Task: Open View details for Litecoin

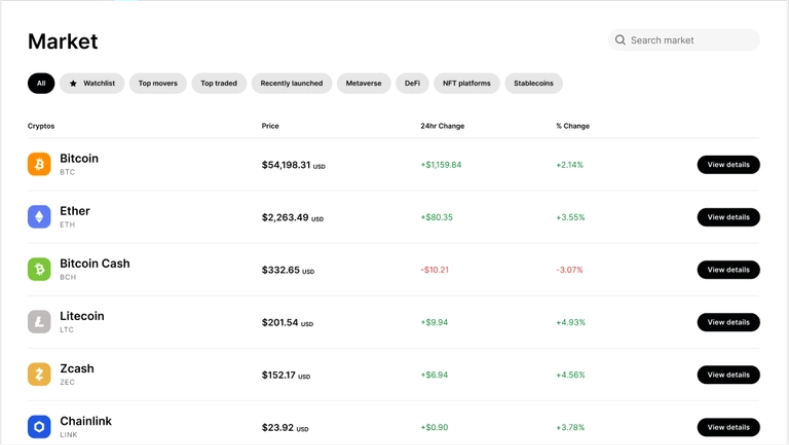Action: [x=728, y=322]
